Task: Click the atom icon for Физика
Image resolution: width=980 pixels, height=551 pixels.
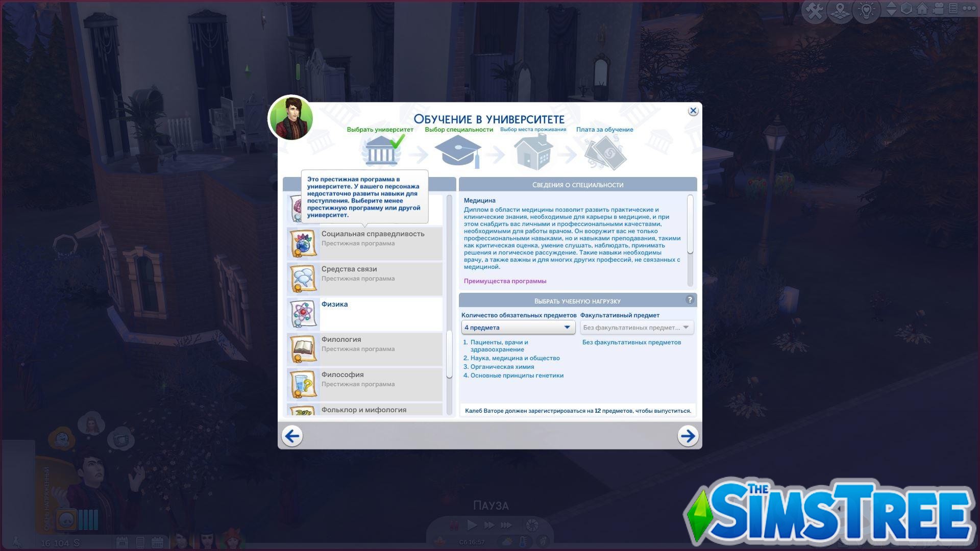Action: (x=303, y=314)
